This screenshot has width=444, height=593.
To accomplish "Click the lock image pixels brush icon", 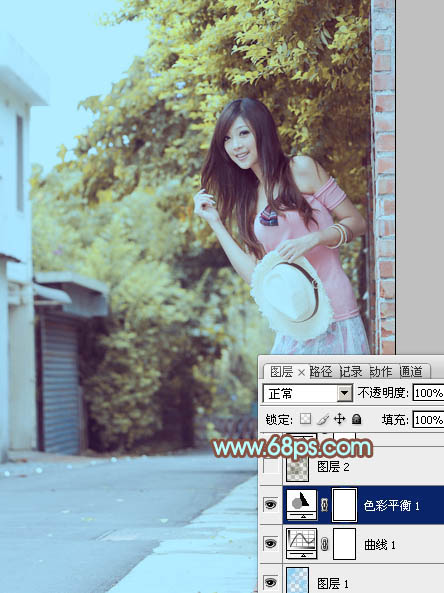I will (x=323, y=419).
